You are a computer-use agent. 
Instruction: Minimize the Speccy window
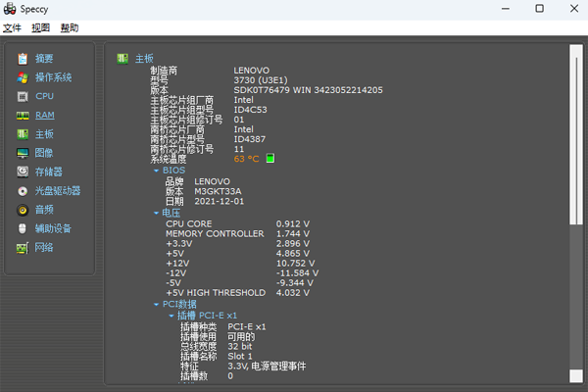point(506,9)
